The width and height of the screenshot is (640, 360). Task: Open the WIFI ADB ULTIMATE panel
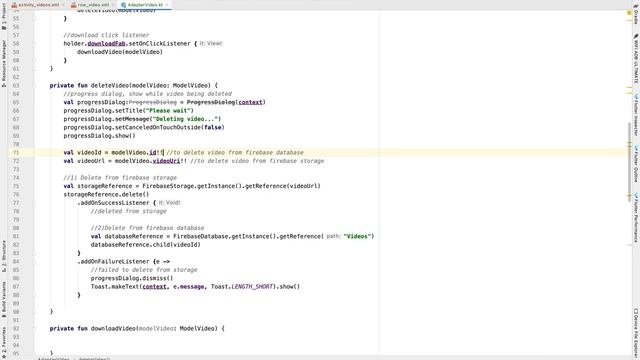click(x=636, y=59)
